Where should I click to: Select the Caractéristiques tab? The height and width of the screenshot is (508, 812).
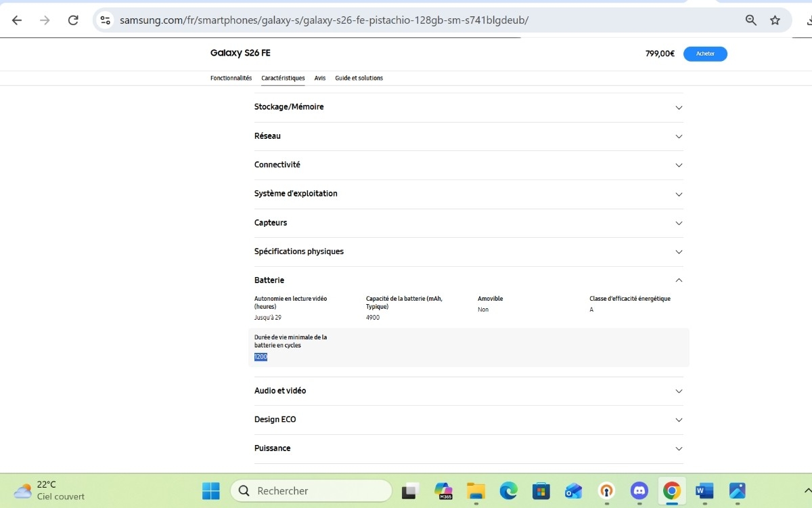coord(283,78)
